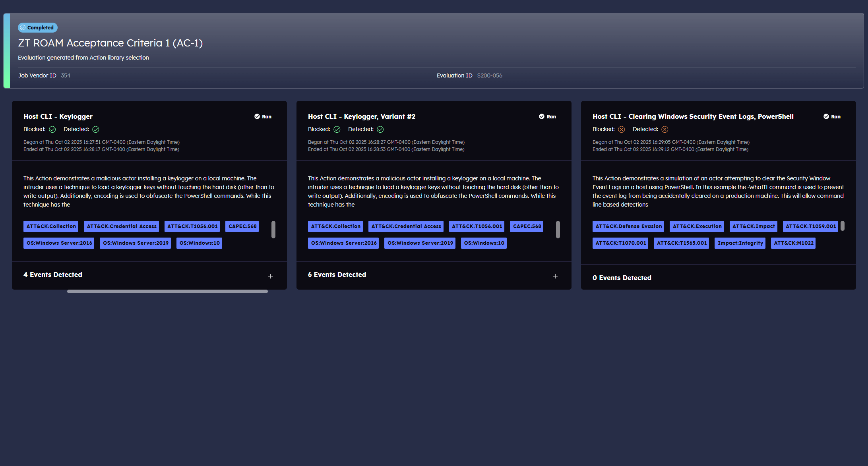Viewport: 868px width, 466px height.
Task: Click Blocked check icon on Keylogger Variant #2
Action: click(337, 130)
